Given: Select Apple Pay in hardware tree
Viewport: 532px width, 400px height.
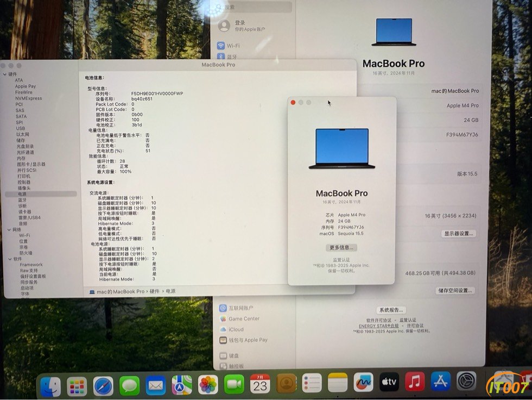Looking at the screenshot, I should tap(26, 86).
